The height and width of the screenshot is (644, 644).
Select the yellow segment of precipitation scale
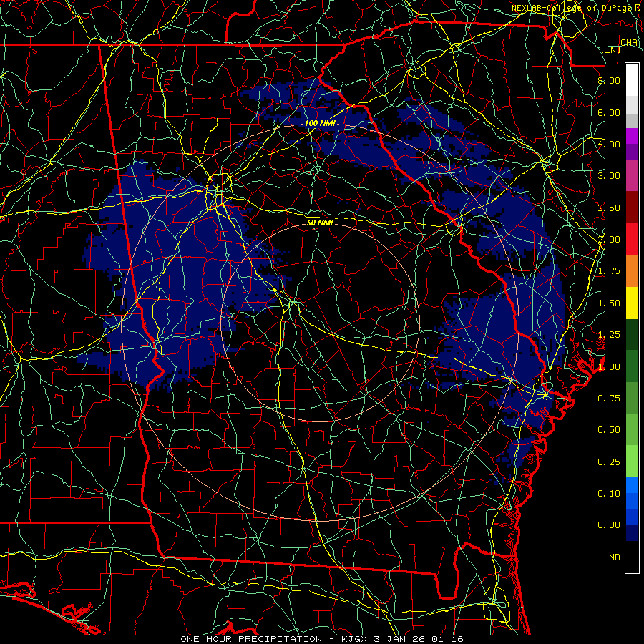(632, 303)
